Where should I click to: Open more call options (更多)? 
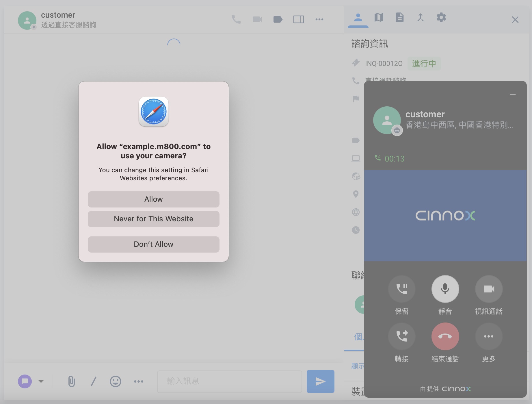[489, 336]
